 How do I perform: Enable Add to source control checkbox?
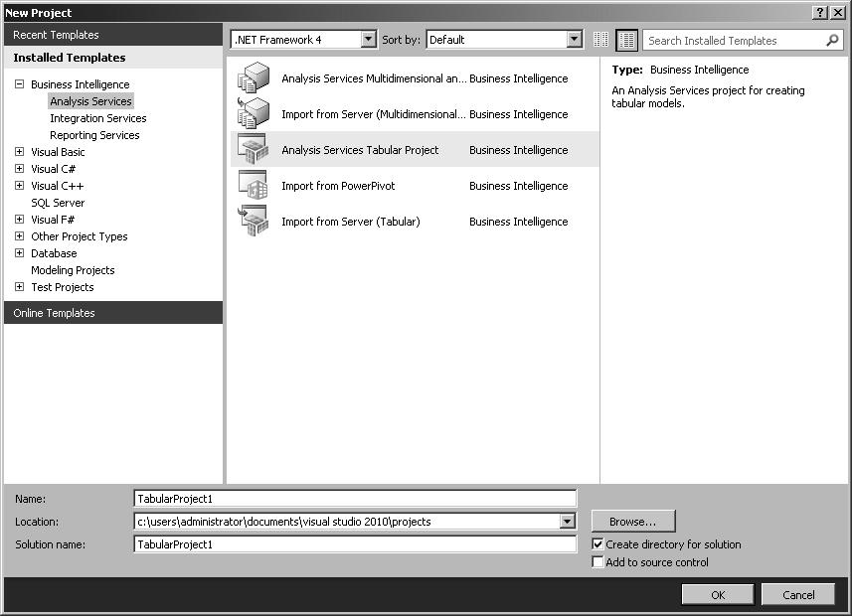pyautogui.click(x=597, y=561)
